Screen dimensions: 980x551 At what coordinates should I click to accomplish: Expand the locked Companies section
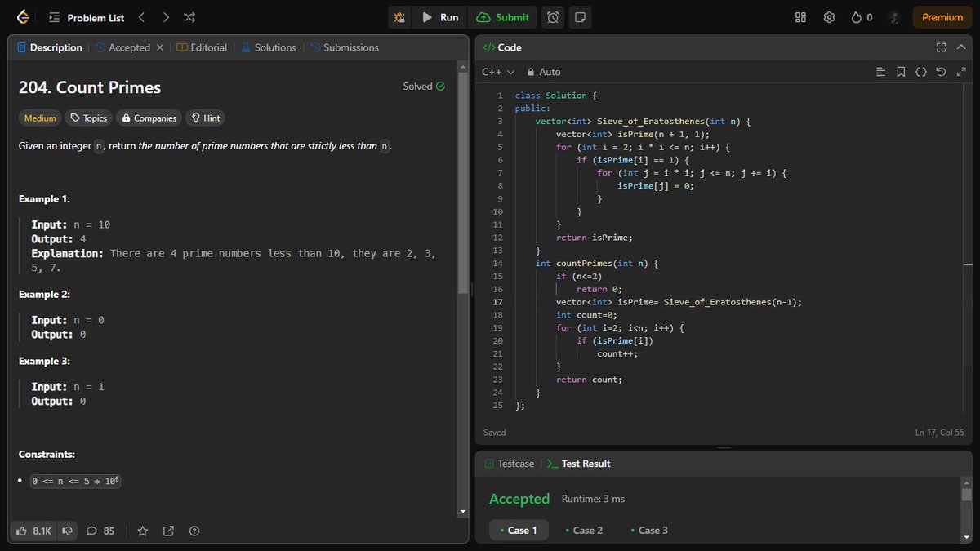pos(149,118)
